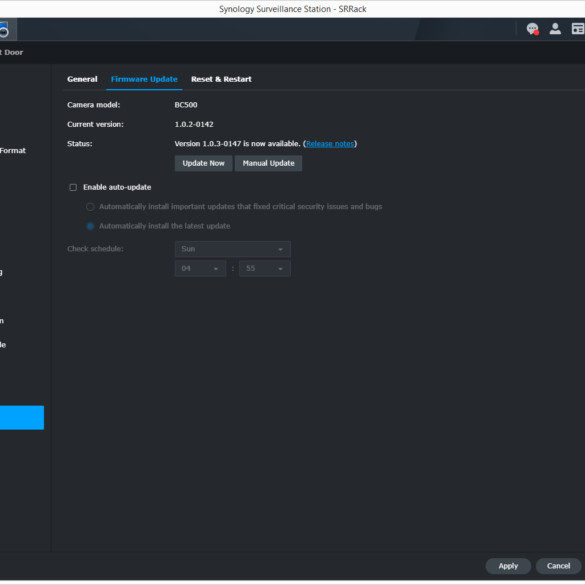Enable the auto-update checkbox

coord(73,187)
